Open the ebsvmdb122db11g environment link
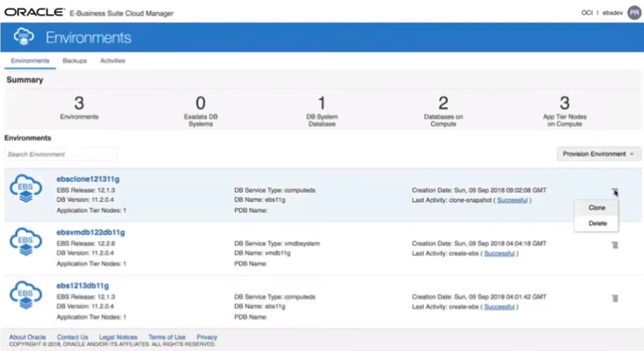644x351 pixels. click(91, 233)
